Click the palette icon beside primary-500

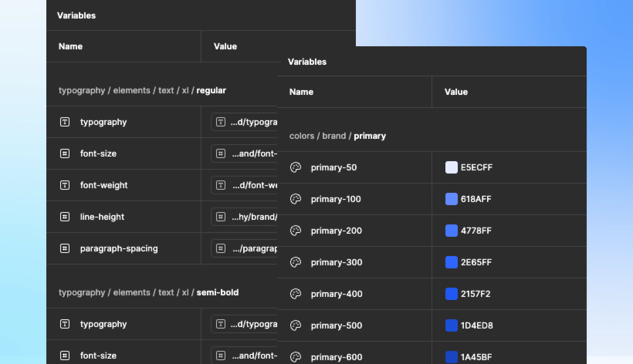coord(295,325)
